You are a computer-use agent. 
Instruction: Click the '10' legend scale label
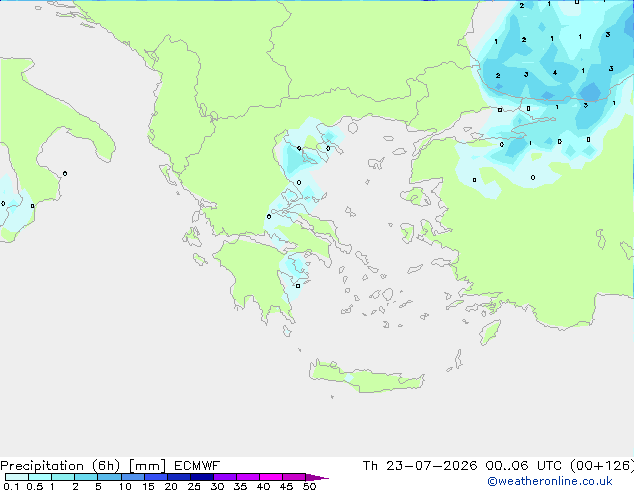[x=125, y=486]
